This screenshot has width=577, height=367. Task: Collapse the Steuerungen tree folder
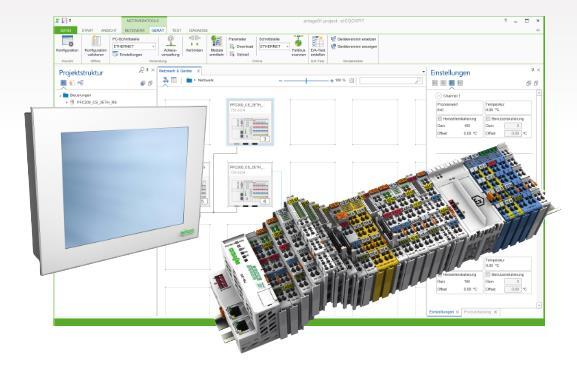(x=61, y=95)
